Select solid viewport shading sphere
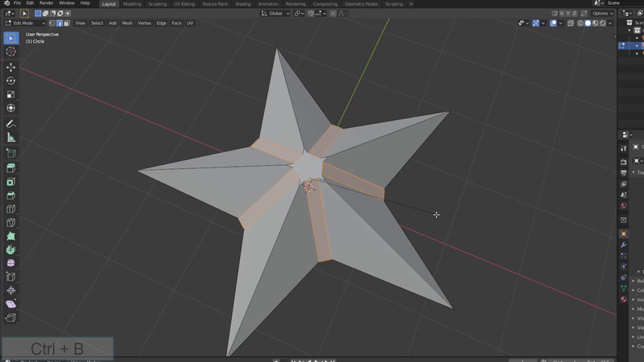This screenshot has height=362, width=644. tap(588, 23)
